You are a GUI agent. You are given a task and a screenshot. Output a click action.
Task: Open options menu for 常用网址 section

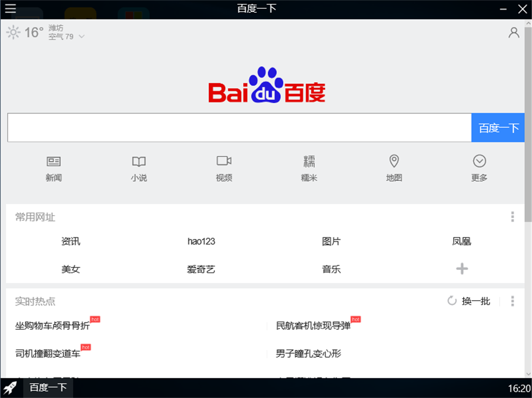click(x=512, y=217)
